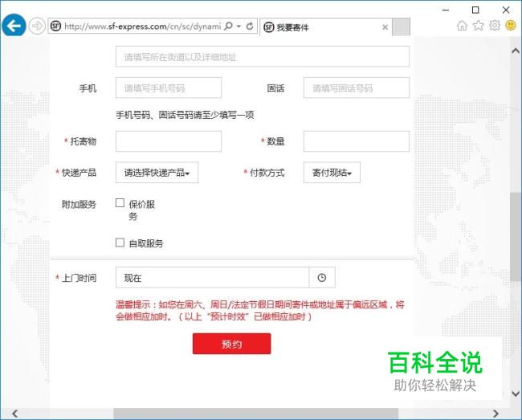The width and height of the screenshot is (522, 420).
Task: Open browser settings gear icon
Action: point(495,25)
